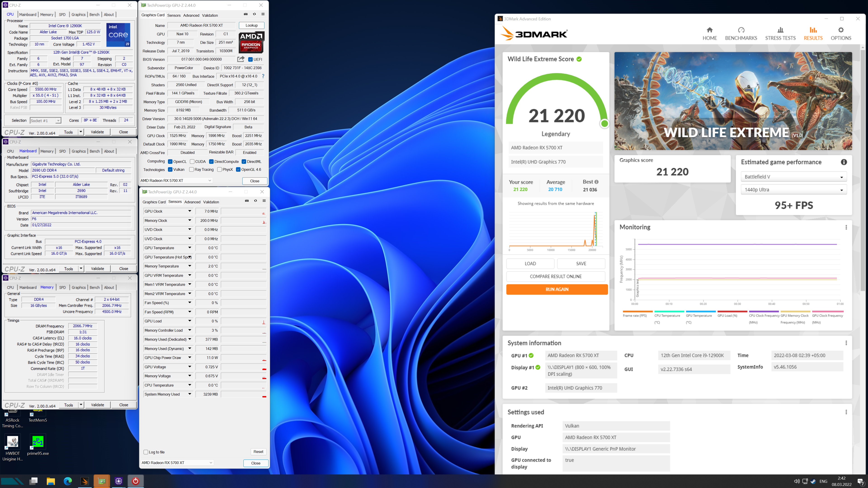Expand the Tools dropdown arrow in CPU-Z CPU window
This screenshot has height=488, width=868.
pos(81,132)
